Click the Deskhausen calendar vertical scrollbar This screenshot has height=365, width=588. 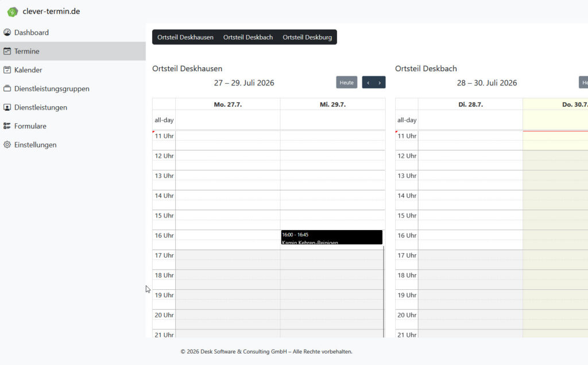coord(384,292)
